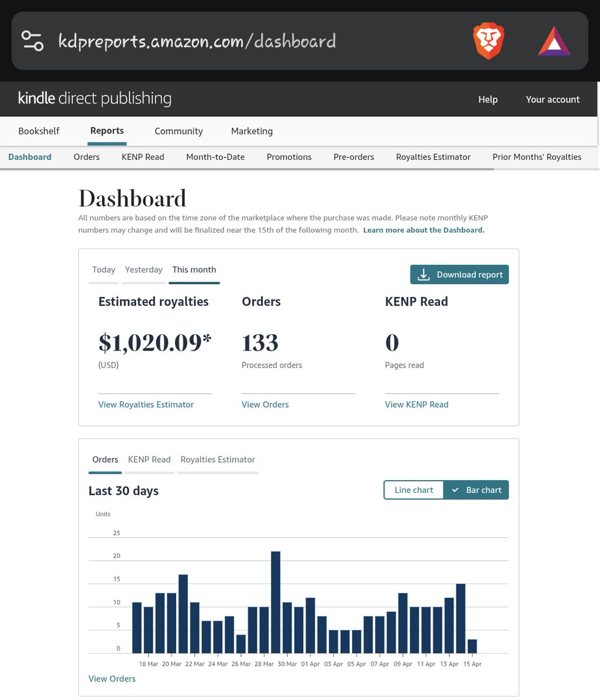Viewport: 600px width, 700px height.
Task: Open the Help page
Action: [488, 99]
